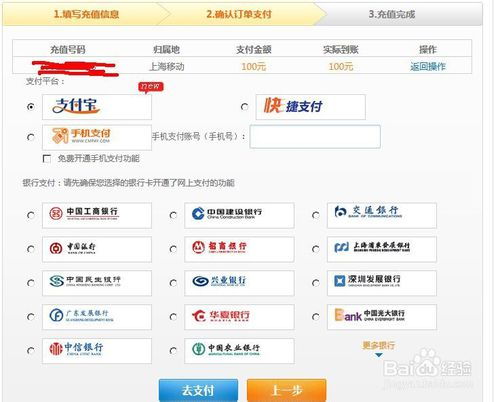The width and height of the screenshot is (500, 402).
Task: Select the 中国银行 radio button
Action: tap(31, 249)
